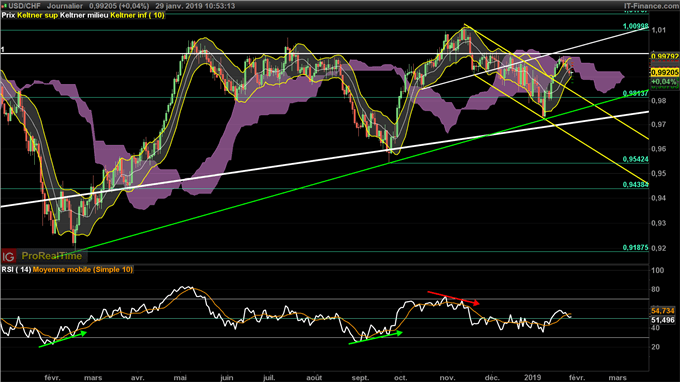Click the red IG logo
The image size is (680, 382).
[8, 256]
